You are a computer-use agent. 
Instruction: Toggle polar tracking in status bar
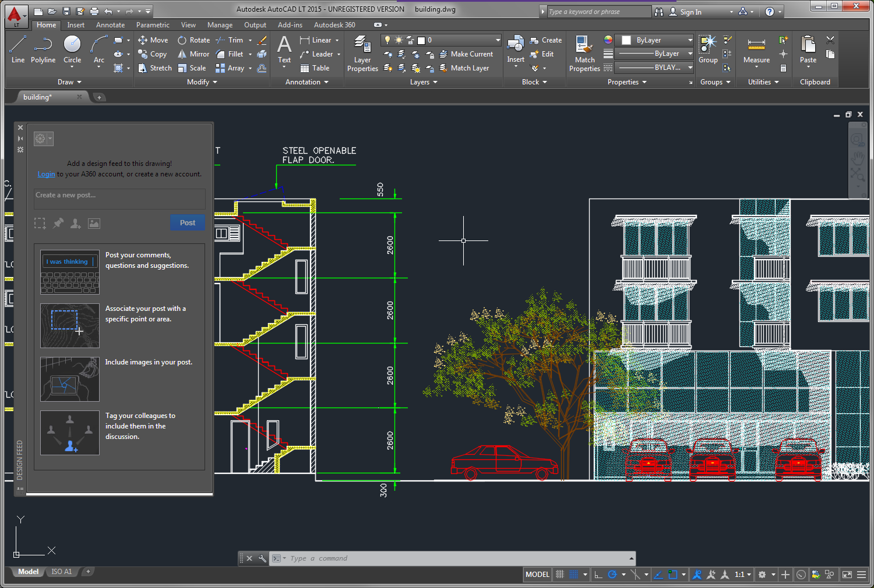point(612,575)
